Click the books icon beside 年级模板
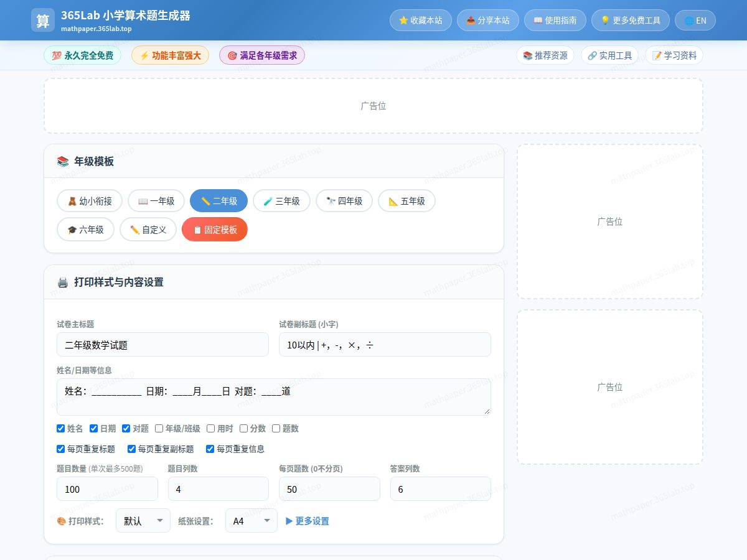 pyautogui.click(x=63, y=162)
